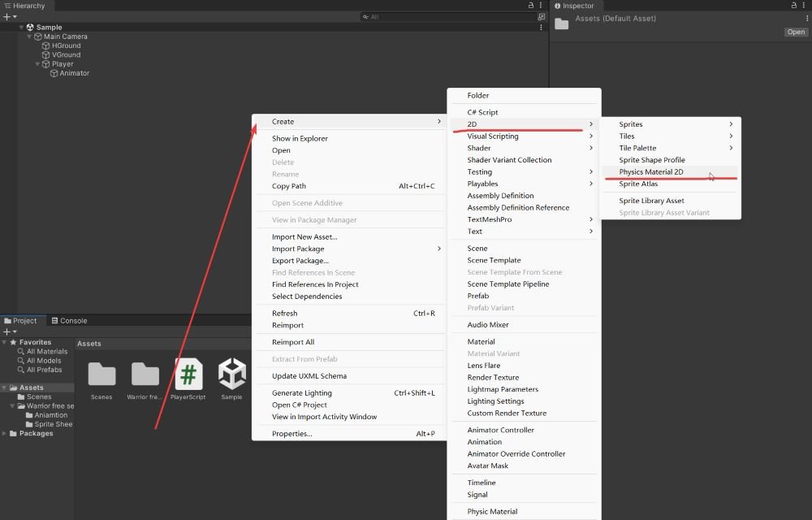Select the Sample scene asset icon

(x=231, y=374)
